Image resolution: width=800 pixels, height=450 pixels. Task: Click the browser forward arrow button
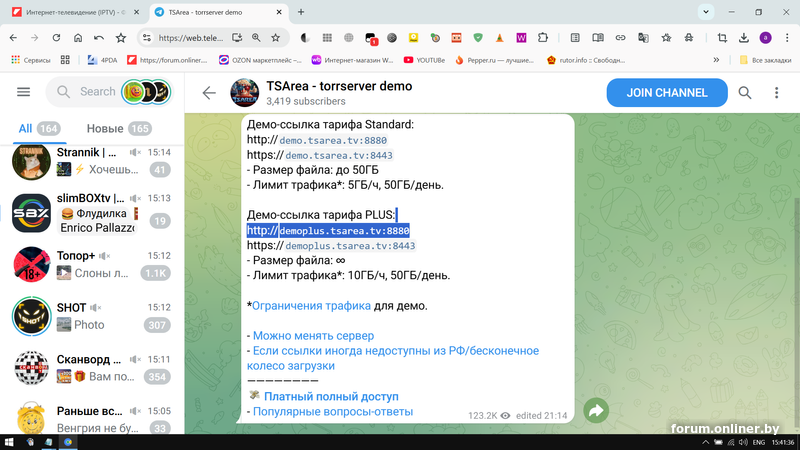point(35,38)
